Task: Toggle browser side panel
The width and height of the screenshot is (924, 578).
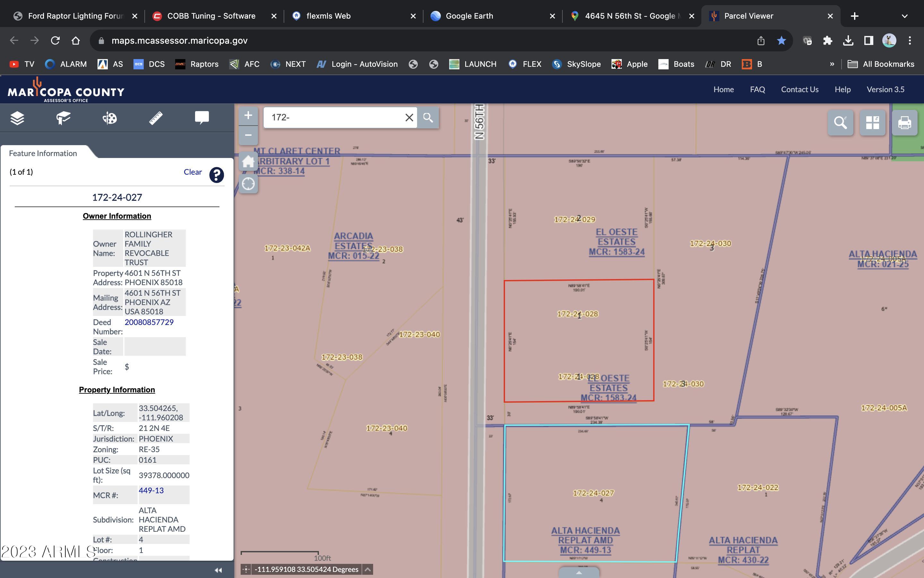Action: click(868, 40)
